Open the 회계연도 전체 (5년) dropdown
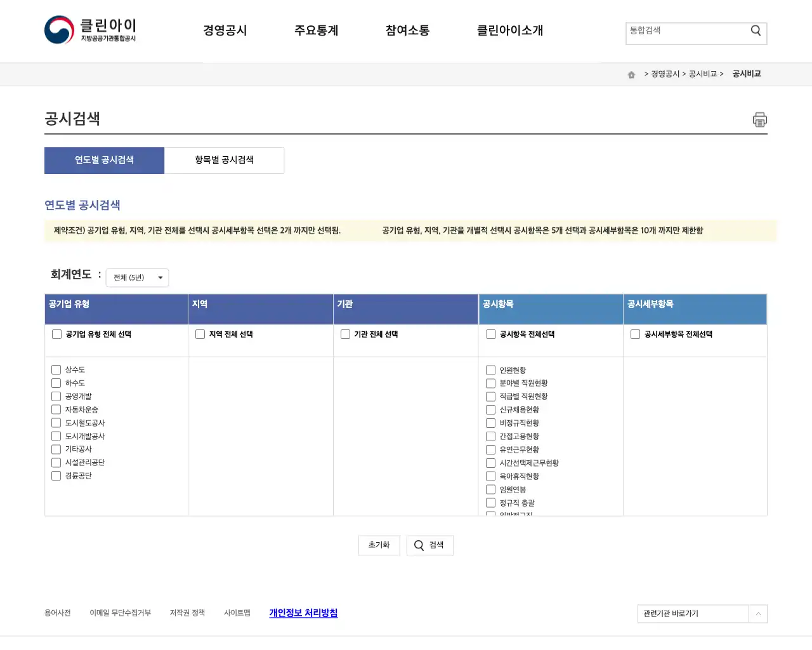The width and height of the screenshot is (812, 650). coord(137,277)
